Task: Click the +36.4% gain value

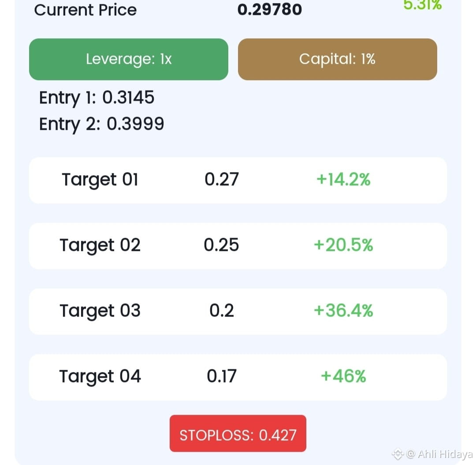Action: pyautogui.click(x=343, y=310)
